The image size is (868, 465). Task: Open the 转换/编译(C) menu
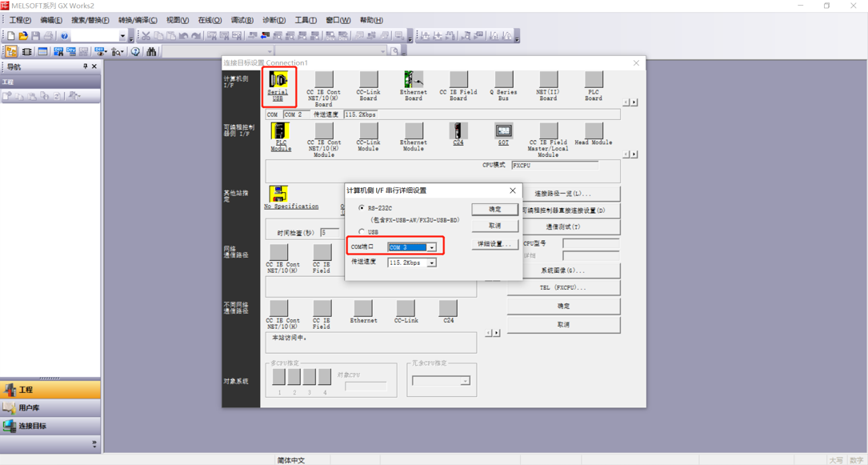coord(138,20)
